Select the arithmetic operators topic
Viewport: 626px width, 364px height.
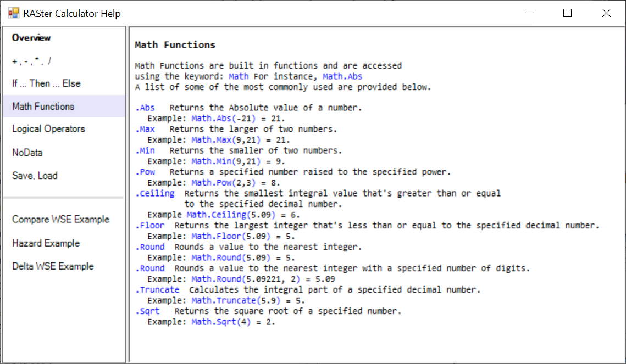[31, 61]
